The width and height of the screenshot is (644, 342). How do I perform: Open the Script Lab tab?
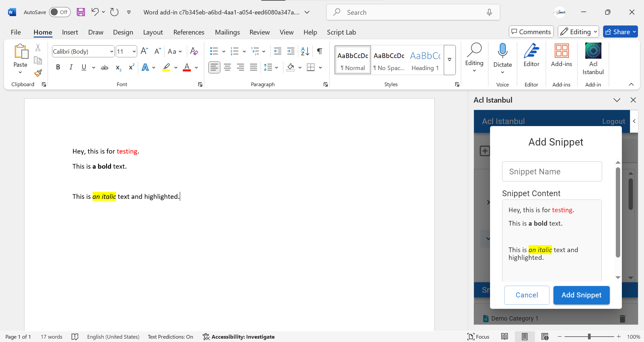coord(341,32)
